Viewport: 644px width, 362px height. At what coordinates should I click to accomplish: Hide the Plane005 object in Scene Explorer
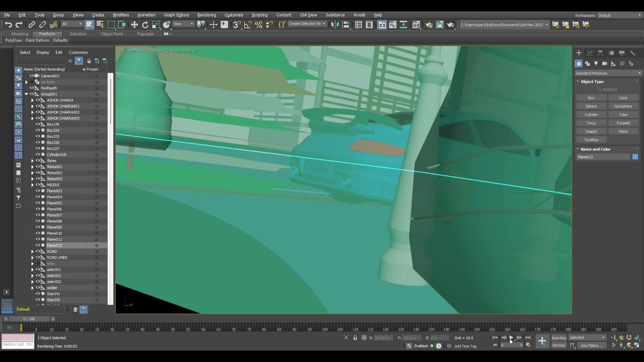coord(37,203)
